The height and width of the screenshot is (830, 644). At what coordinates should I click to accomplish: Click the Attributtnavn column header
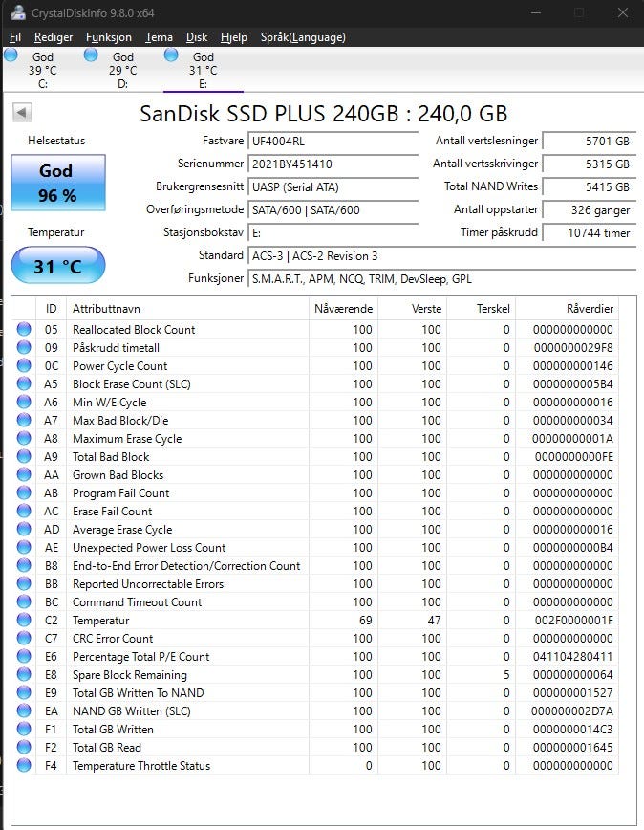coord(187,309)
